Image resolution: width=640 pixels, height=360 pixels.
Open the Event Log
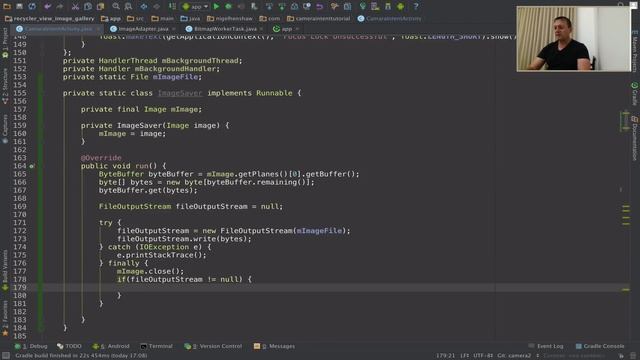coord(546,346)
